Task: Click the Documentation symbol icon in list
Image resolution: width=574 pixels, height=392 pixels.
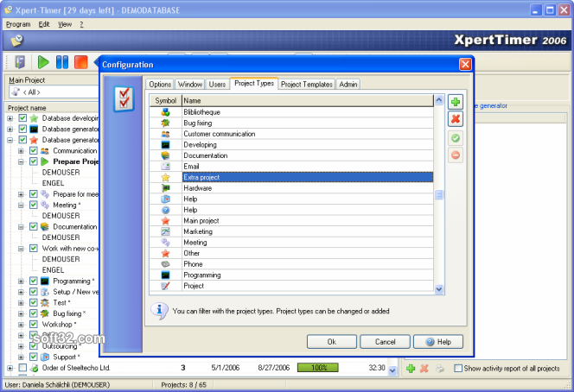Action: coord(165,155)
